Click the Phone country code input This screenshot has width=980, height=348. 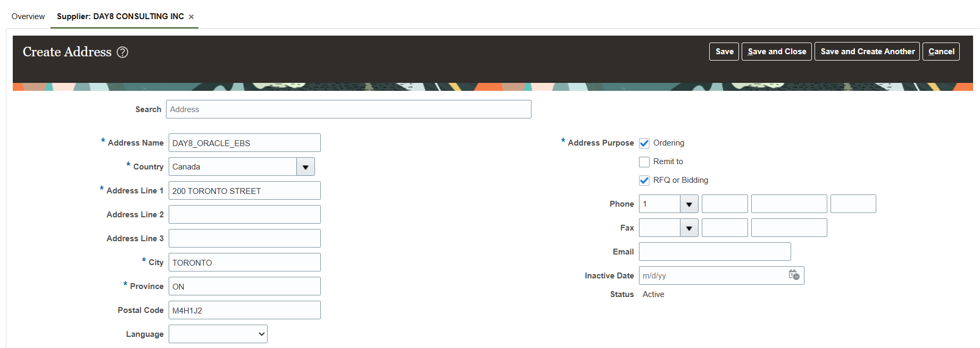(x=660, y=204)
